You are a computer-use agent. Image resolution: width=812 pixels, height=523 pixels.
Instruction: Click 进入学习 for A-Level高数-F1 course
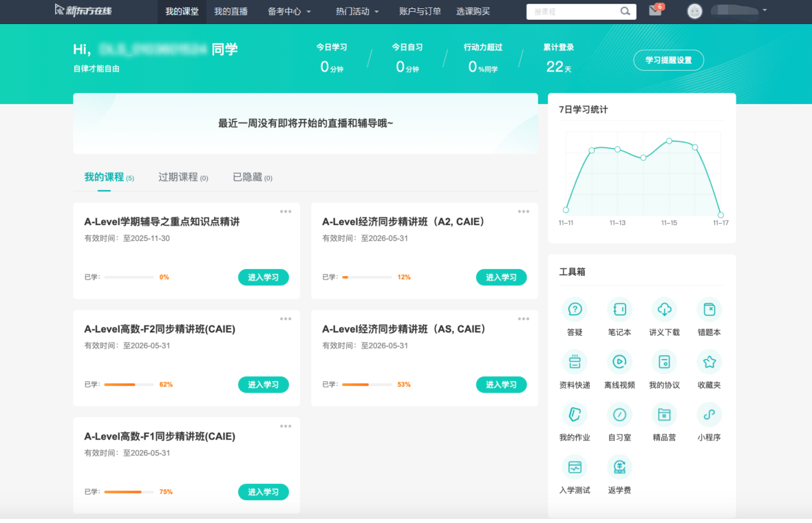(264, 492)
